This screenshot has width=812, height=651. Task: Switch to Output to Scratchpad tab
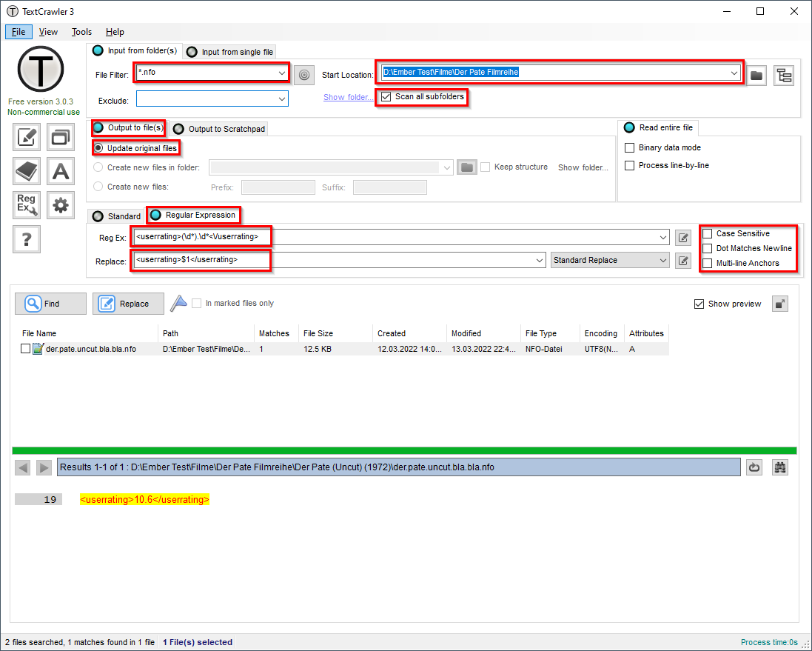click(220, 129)
